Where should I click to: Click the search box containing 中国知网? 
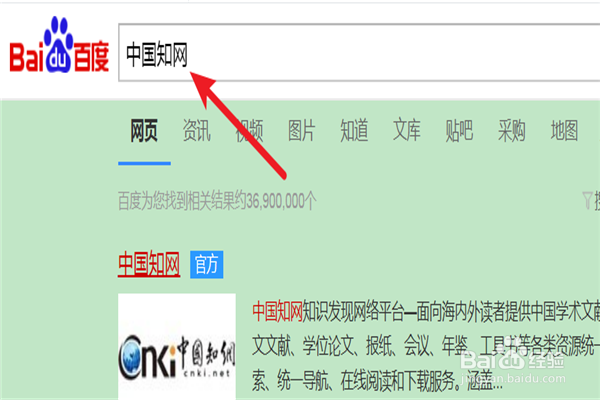point(359,52)
